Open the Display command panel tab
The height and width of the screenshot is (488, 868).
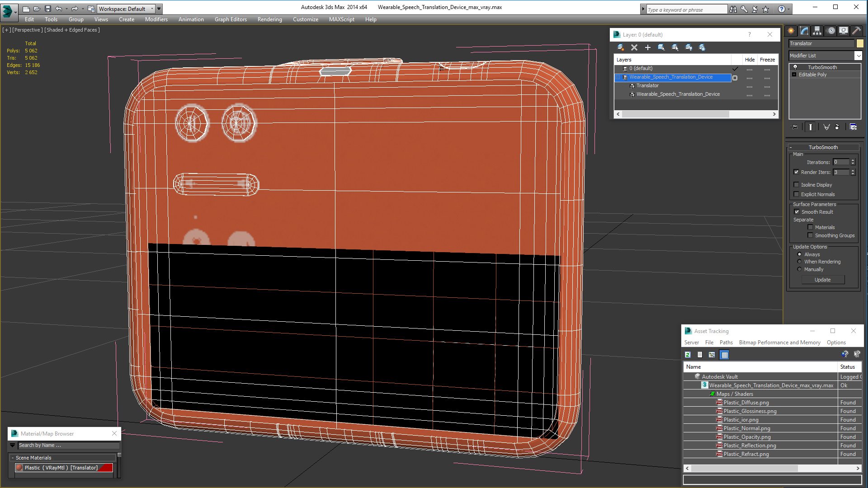pos(844,31)
